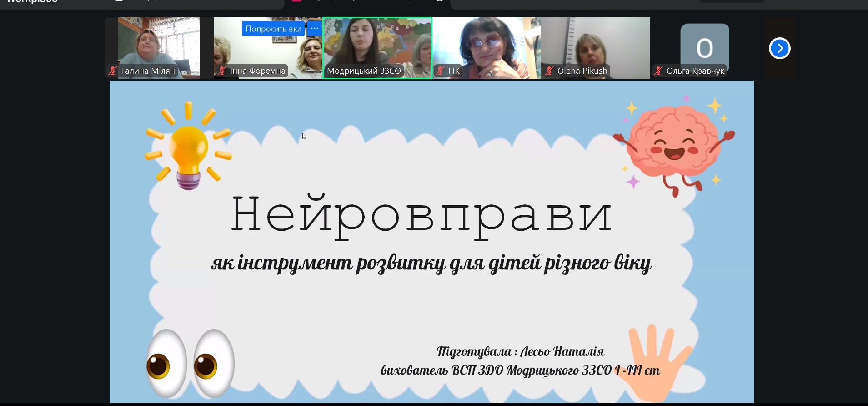Click the slide subtitle text about інструмент розвитку

(x=431, y=264)
